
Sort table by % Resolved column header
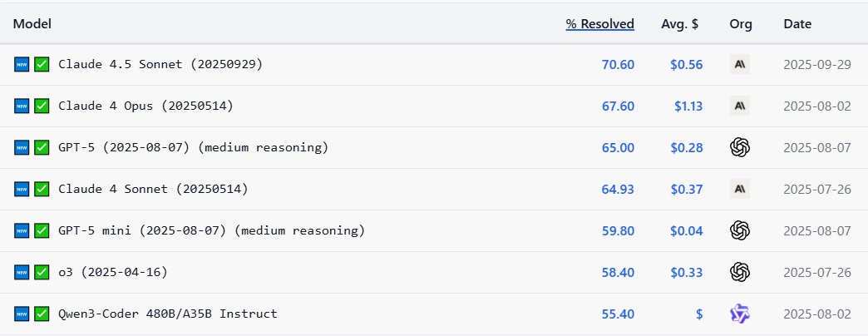[599, 24]
